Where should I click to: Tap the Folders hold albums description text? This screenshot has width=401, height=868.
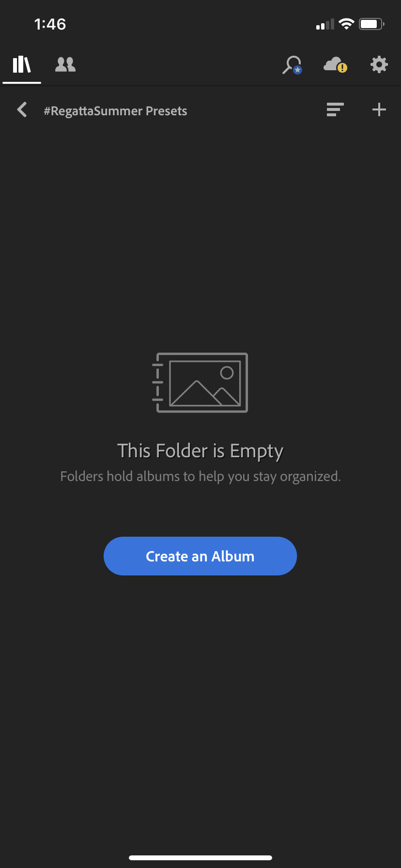pos(200,476)
